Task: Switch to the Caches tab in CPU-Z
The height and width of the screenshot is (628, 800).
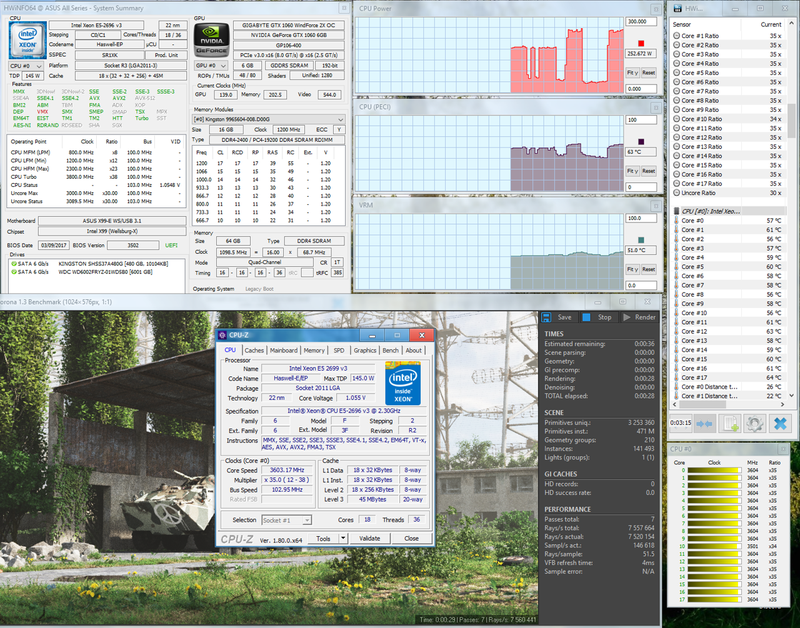Action: (254, 350)
